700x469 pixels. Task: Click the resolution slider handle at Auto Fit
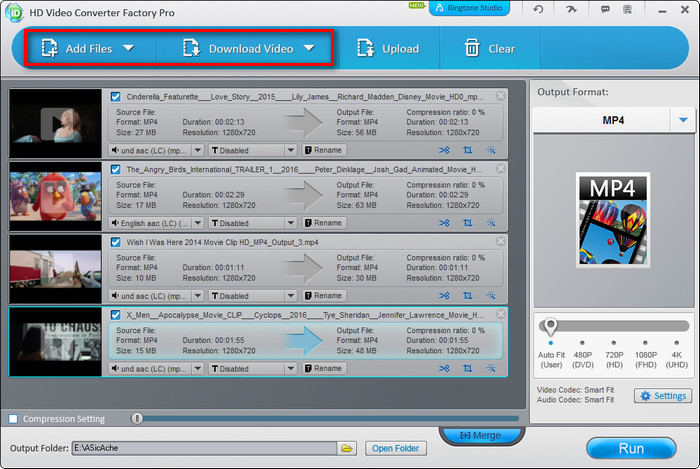(550, 327)
